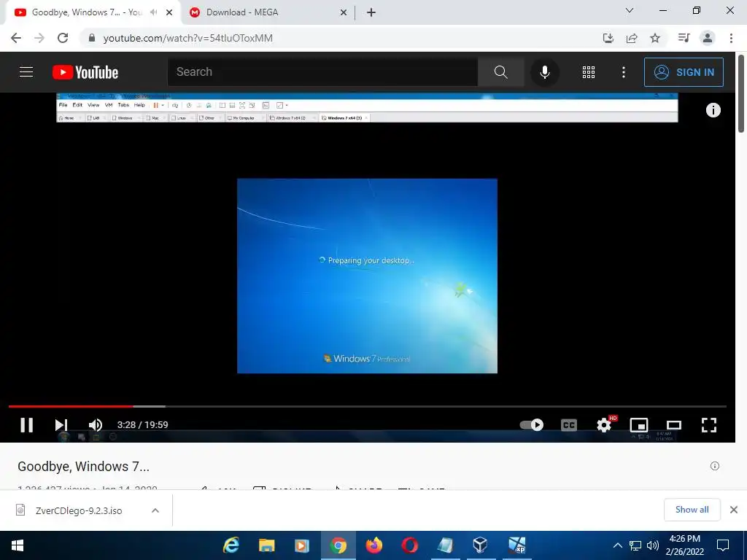Launch Internet Explorer from taskbar

point(231,545)
